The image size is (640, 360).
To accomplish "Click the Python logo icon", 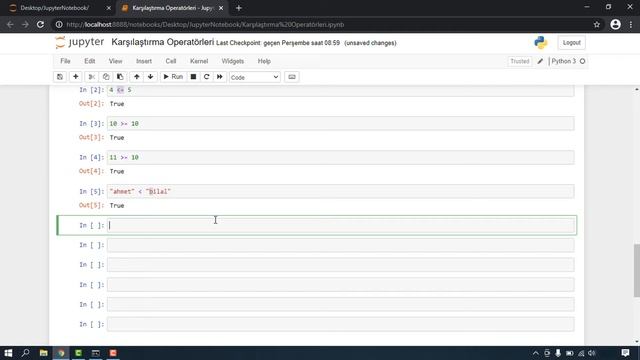I will [x=540, y=42].
